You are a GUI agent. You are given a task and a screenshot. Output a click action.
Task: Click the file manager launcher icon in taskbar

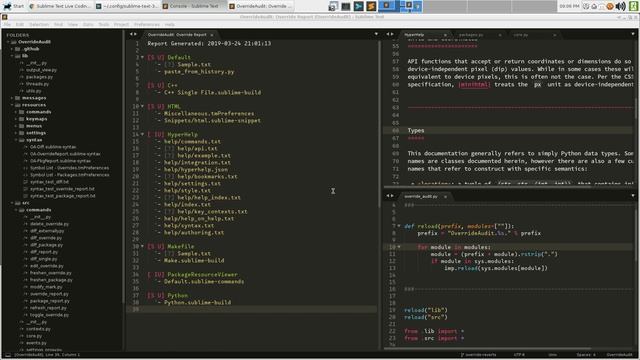point(333,6)
